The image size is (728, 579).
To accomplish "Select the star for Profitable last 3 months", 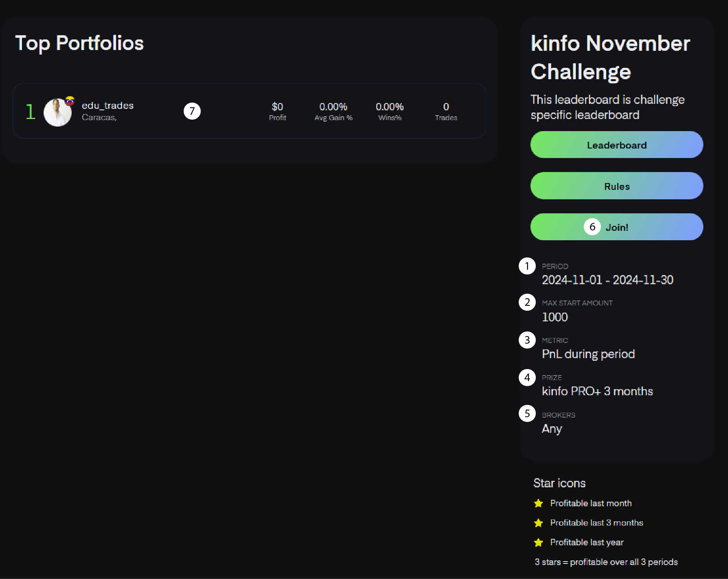I will (x=538, y=523).
